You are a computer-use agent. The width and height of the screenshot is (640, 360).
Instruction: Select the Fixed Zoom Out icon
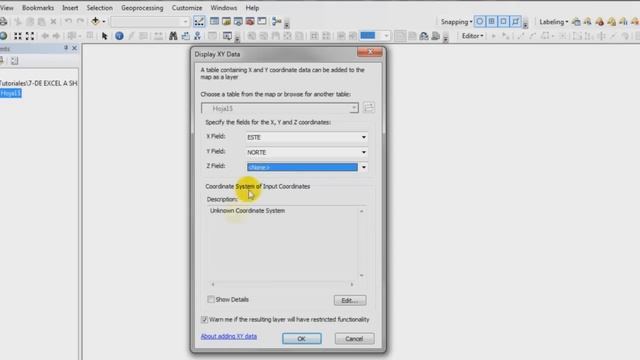[x=30, y=36]
